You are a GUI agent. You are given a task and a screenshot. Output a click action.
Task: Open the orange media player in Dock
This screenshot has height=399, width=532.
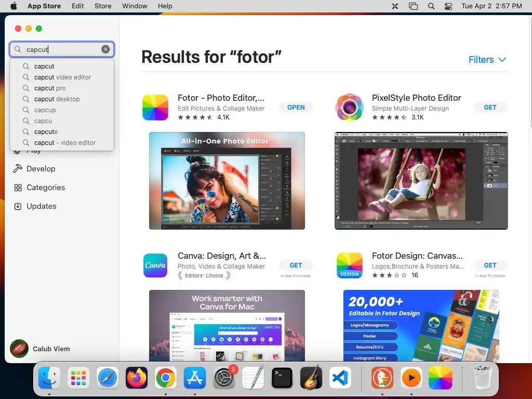pyautogui.click(x=411, y=378)
